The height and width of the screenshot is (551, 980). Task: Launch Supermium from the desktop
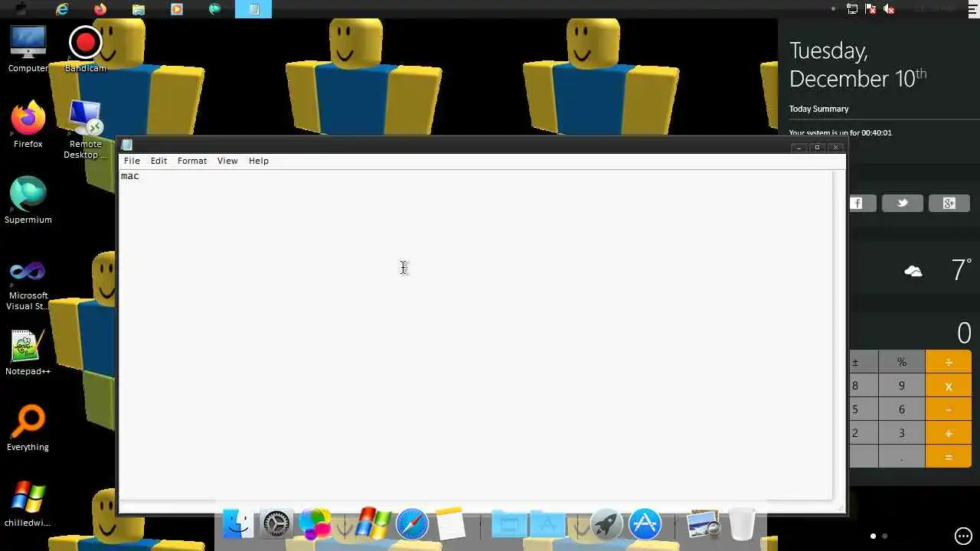click(28, 201)
